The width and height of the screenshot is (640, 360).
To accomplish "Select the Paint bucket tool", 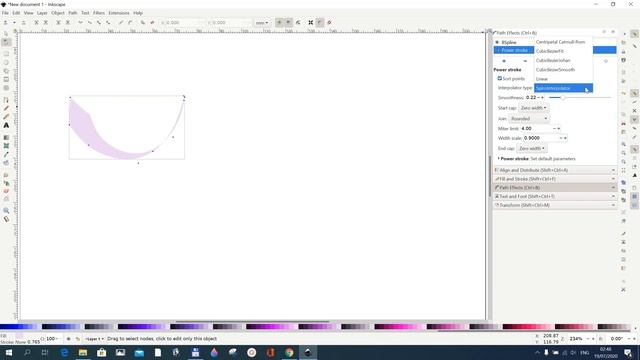I will (x=6, y=163).
